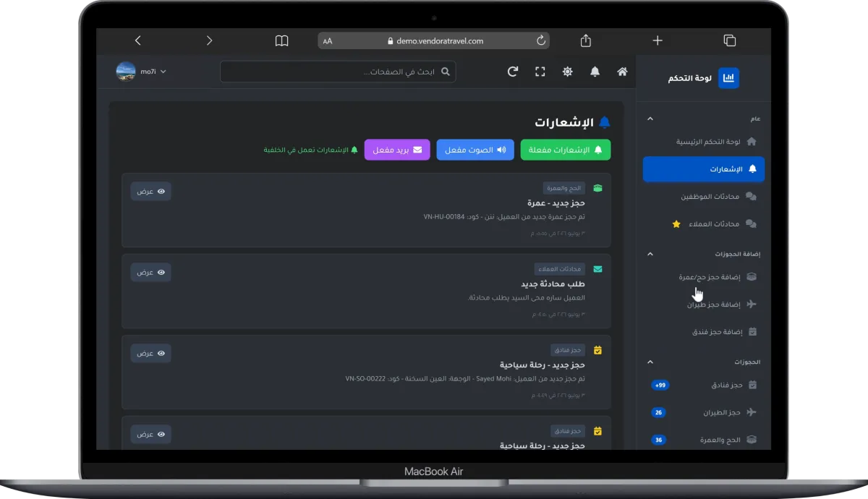This screenshot has width=868, height=499.
Task: Enter fullscreen mode from header
Action: [x=540, y=72]
